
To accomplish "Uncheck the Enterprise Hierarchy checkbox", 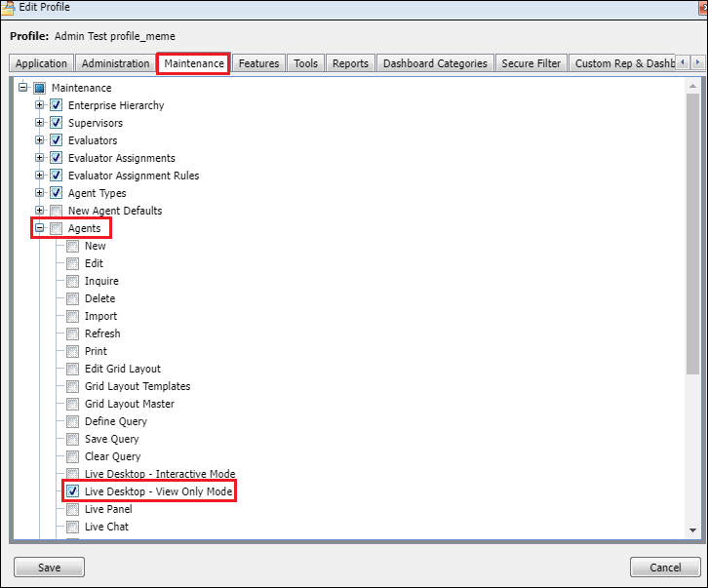I will [x=56, y=105].
